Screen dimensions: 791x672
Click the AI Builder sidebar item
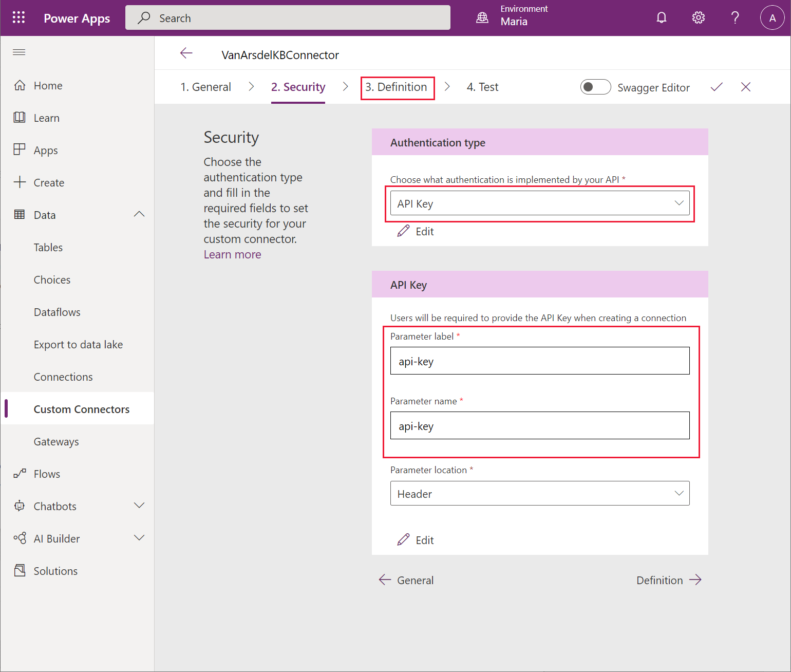56,539
